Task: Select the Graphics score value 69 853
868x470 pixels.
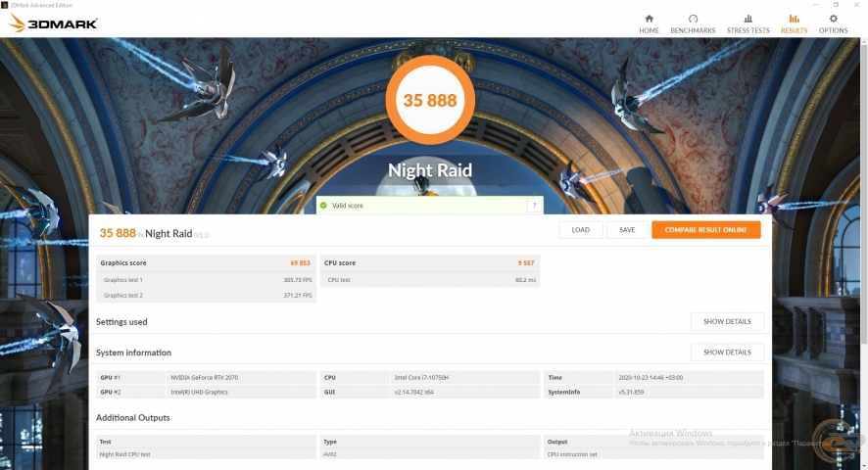Action: click(300, 263)
